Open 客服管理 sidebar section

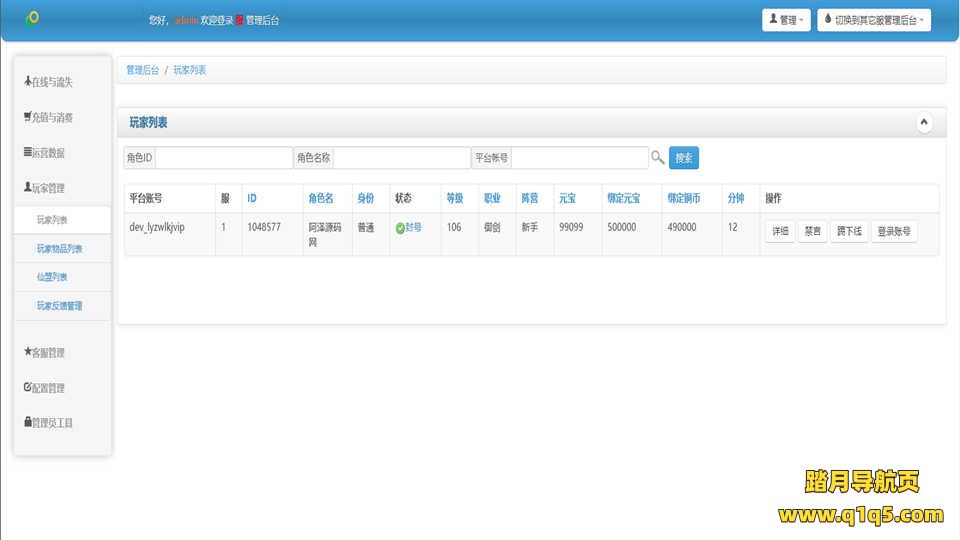click(46, 353)
